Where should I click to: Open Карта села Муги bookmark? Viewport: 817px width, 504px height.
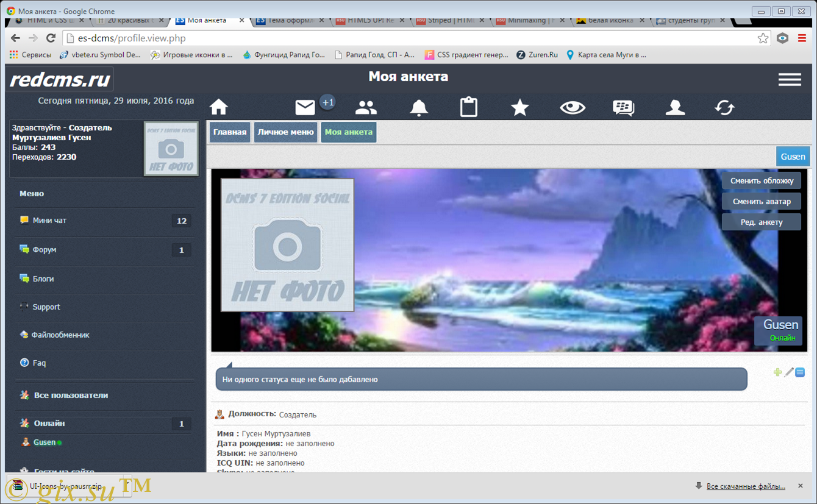[x=606, y=55]
